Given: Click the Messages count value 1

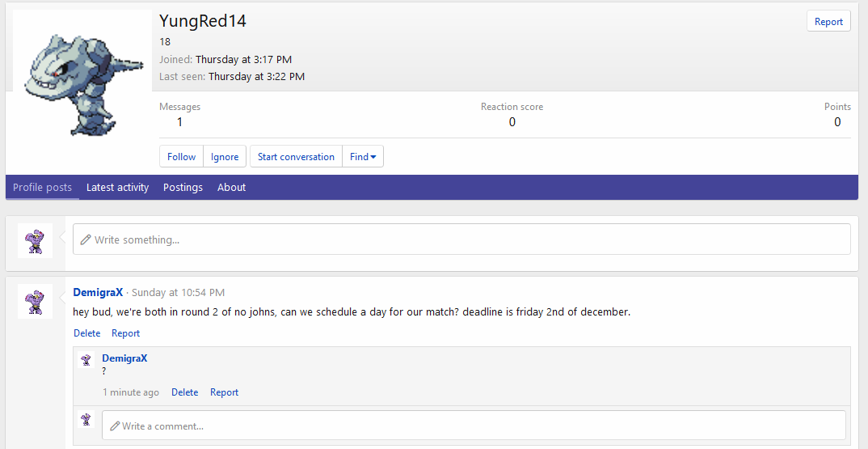Looking at the screenshot, I should [179, 122].
